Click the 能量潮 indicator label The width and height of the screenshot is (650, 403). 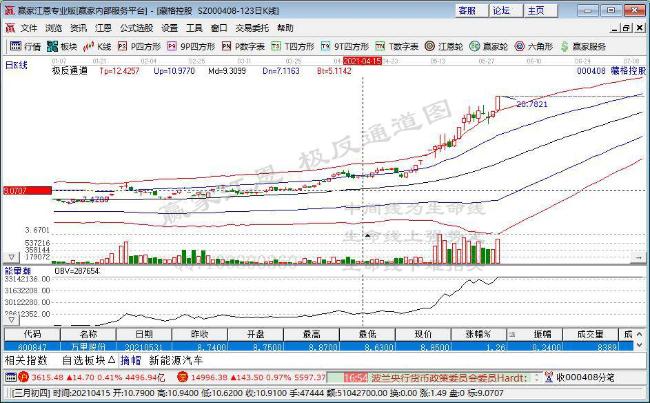(18, 271)
